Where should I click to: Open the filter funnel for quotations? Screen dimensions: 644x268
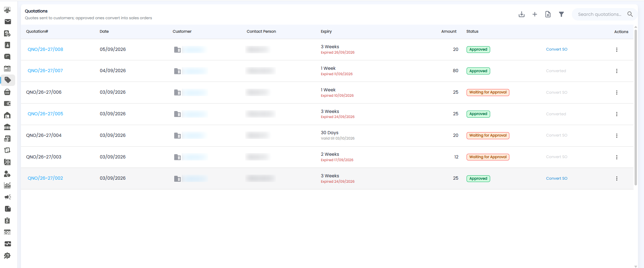(561, 14)
